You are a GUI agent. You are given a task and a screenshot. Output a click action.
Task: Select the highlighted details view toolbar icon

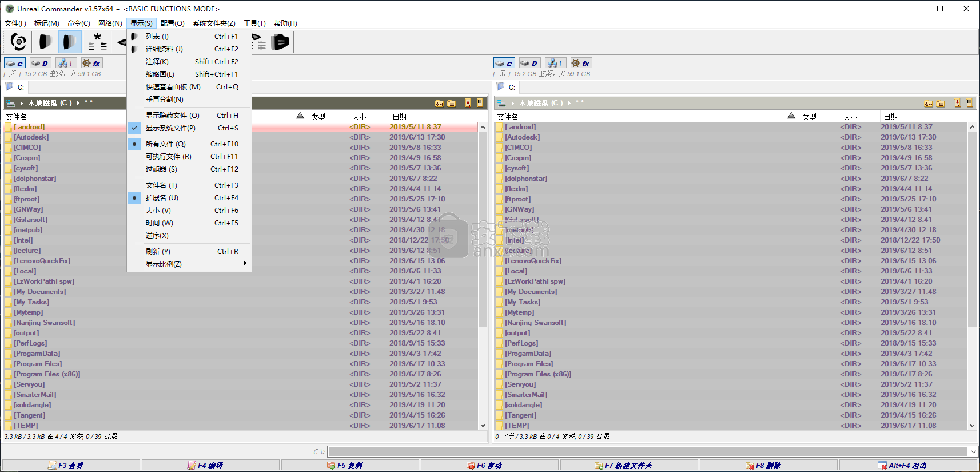pos(70,42)
